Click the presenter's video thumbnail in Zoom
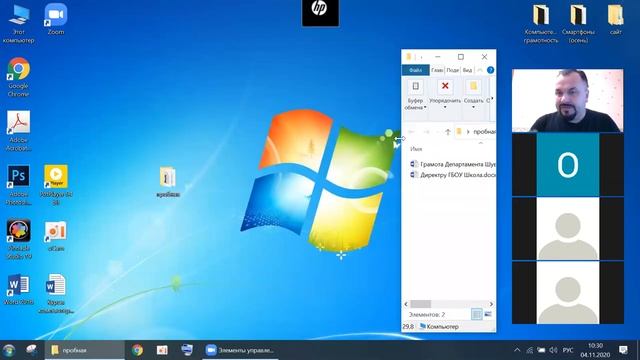Screen dimensions: 640x360 point(568,100)
